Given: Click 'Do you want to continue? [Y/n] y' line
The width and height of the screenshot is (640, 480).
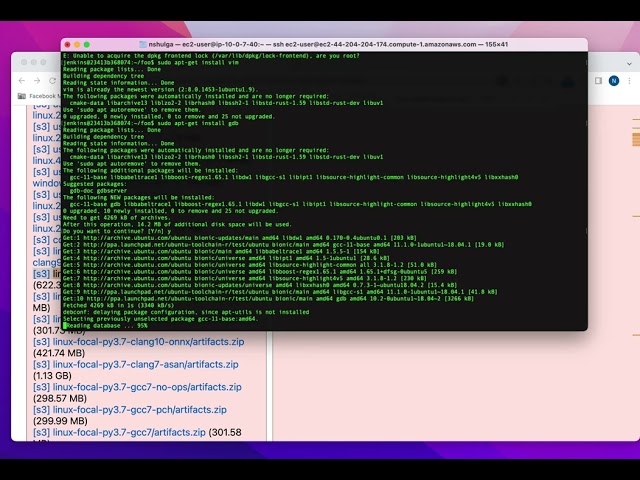Looking at the screenshot, I should [x=117, y=231].
